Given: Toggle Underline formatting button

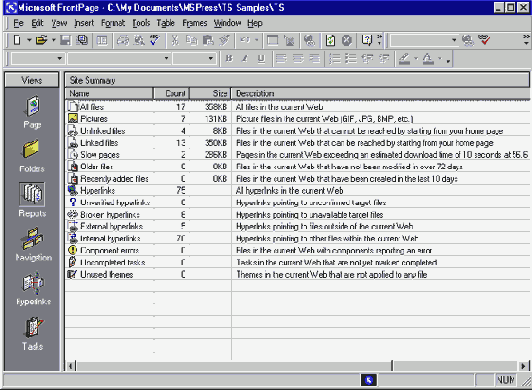Looking at the screenshot, I should 261,59.
